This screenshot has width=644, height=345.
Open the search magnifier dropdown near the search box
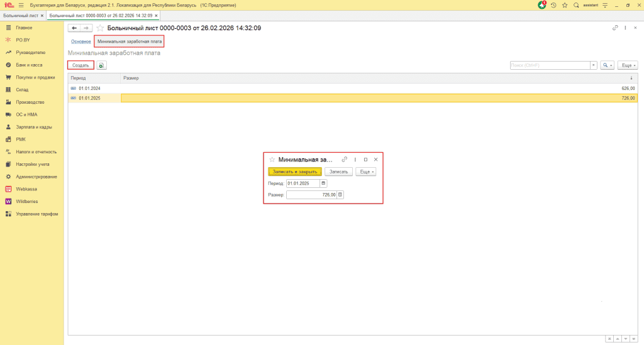click(x=607, y=65)
